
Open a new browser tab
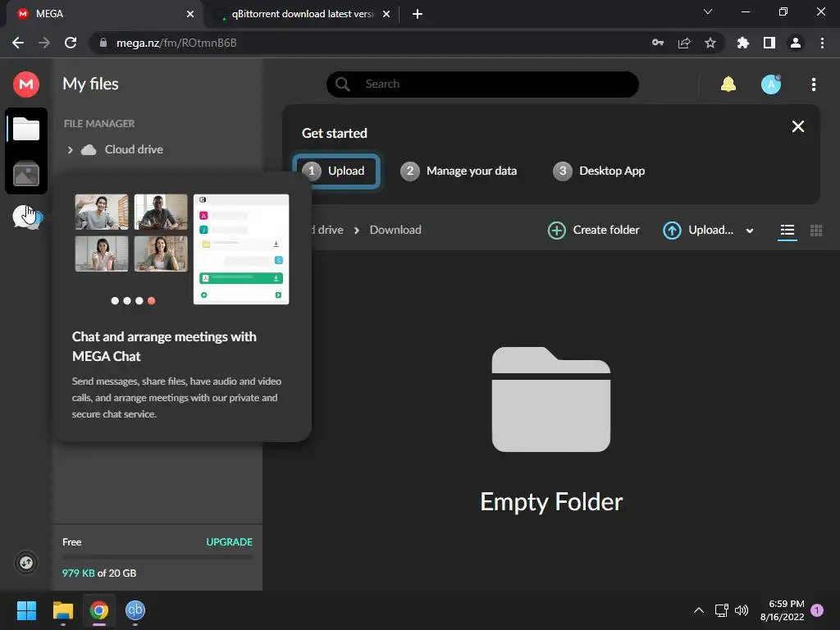pyautogui.click(x=418, y=15)
